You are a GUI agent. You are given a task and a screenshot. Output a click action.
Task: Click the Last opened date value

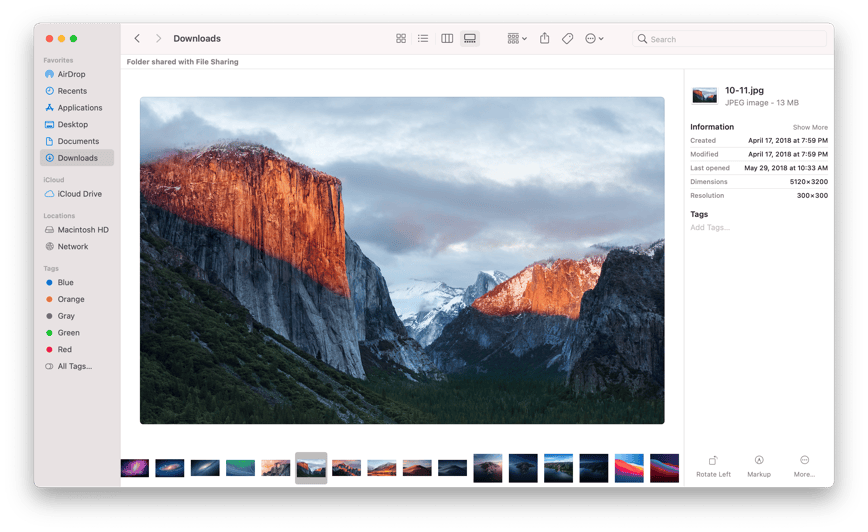[x=786, y=168]
